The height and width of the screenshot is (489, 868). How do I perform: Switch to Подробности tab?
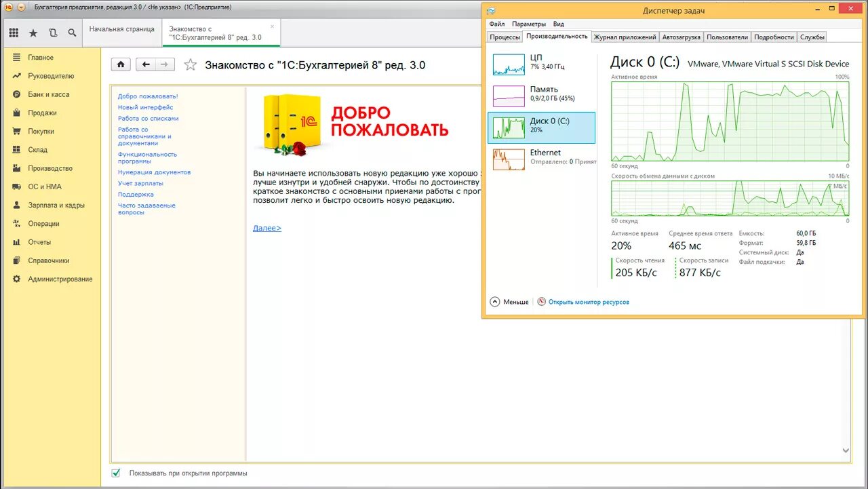tap(774, 37)
